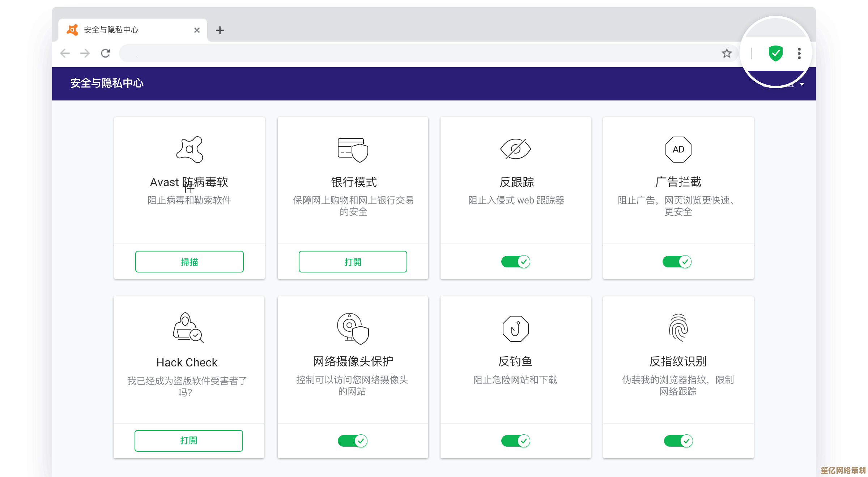Click the green shield icon in toolbar
The image size is (868, 477).
(x=775, y=53)
